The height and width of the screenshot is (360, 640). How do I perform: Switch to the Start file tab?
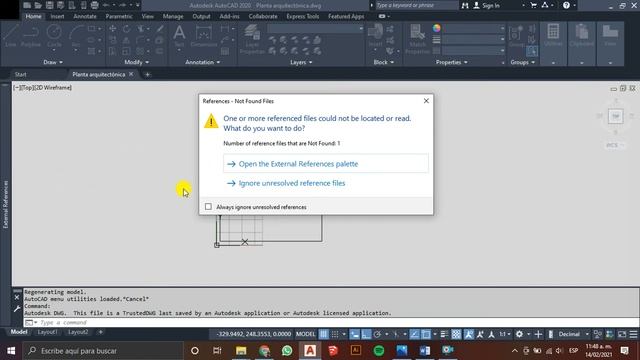(20, 74)
